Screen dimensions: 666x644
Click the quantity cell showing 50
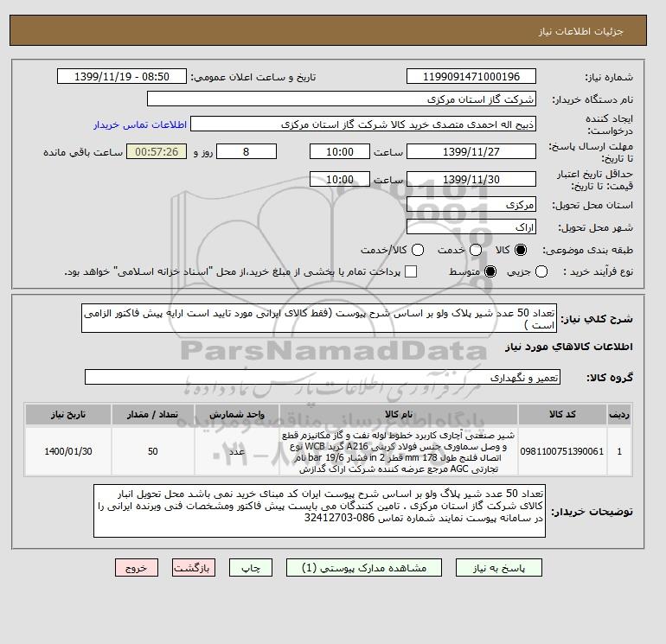152,451
